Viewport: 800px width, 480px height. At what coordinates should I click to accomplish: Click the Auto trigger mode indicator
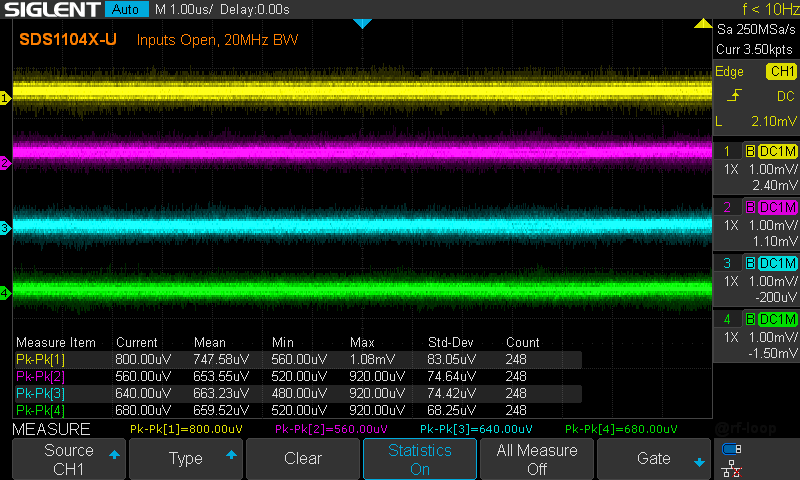pyautogui.click(x=127, y=9)
